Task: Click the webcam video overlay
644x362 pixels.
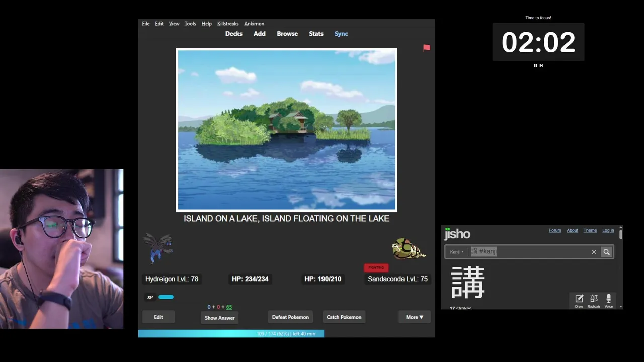Action: (x=61, y=249)
